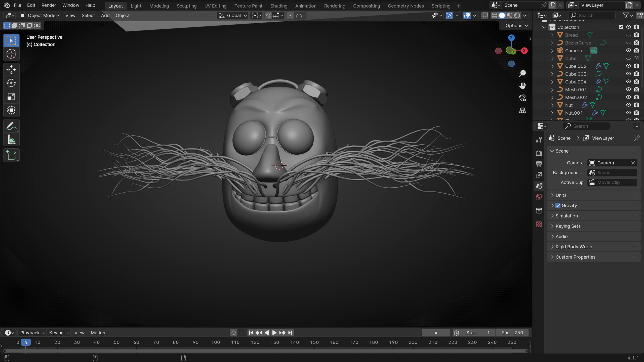Toggle snapping magnet icon
644x362 pixels.
(x=268, y=16)
